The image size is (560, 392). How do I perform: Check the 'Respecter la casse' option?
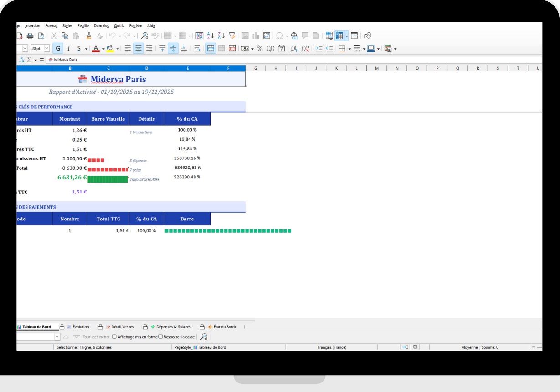point(160,337)
